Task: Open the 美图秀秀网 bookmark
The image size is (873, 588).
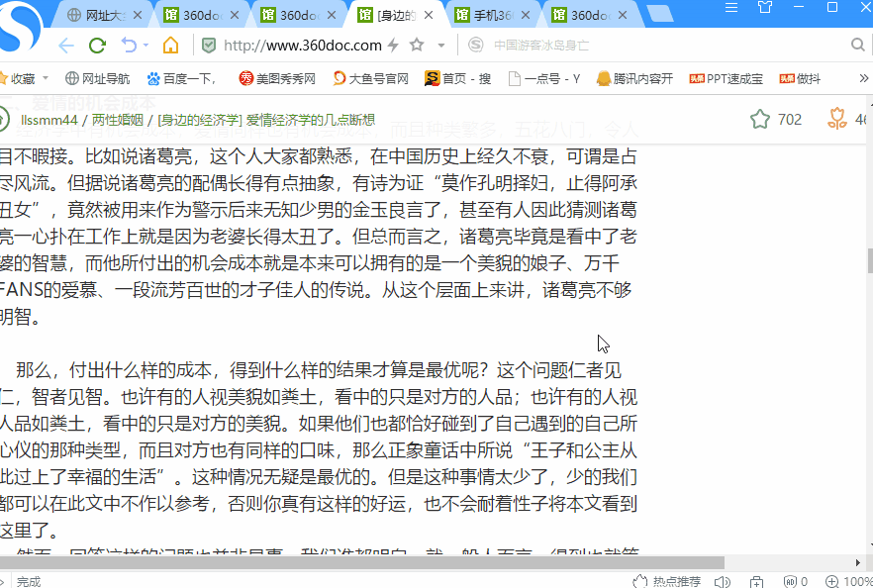Action: click(277, 78)
